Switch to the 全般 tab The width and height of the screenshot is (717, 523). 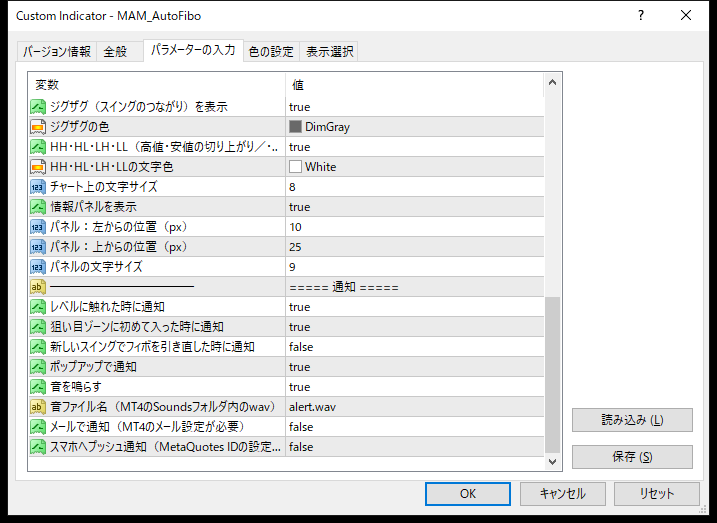point(119,52)
